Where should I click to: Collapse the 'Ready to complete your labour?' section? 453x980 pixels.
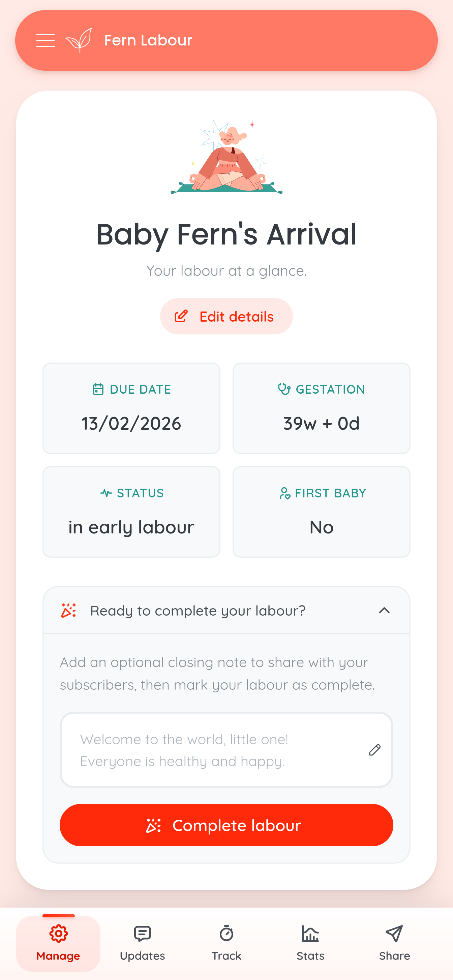point(385,611)
